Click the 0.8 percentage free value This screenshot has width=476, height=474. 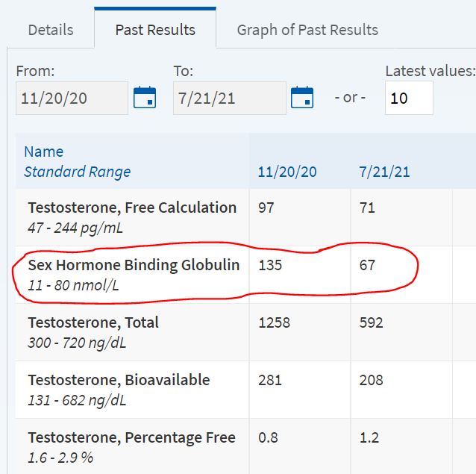268,437
